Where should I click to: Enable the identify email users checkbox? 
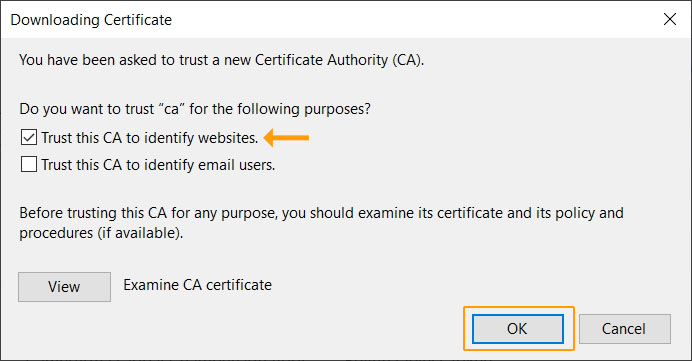coord(29,165)
